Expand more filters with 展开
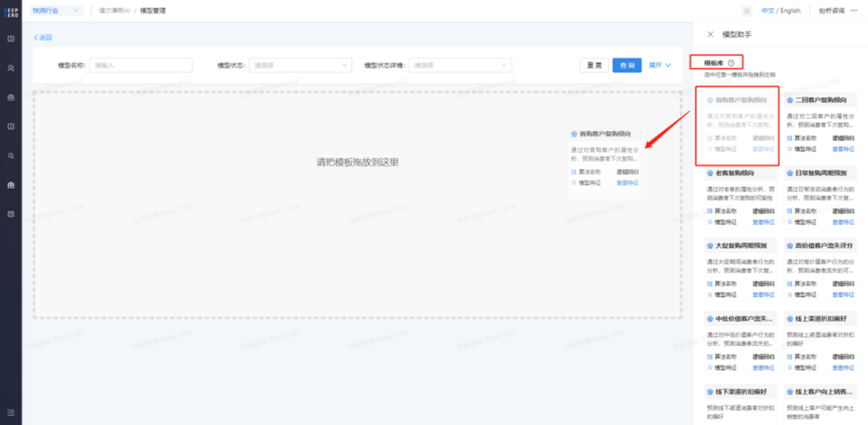 (661, 65)
